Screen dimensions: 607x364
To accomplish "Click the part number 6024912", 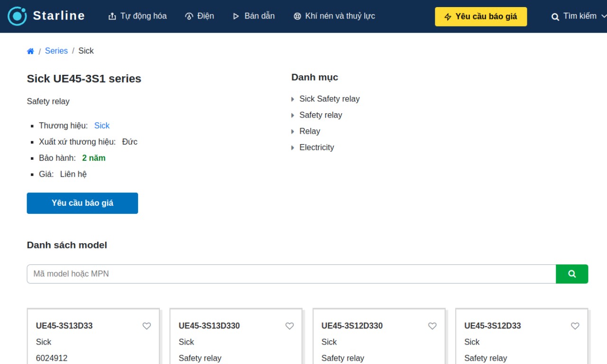I will coord(52,358).
